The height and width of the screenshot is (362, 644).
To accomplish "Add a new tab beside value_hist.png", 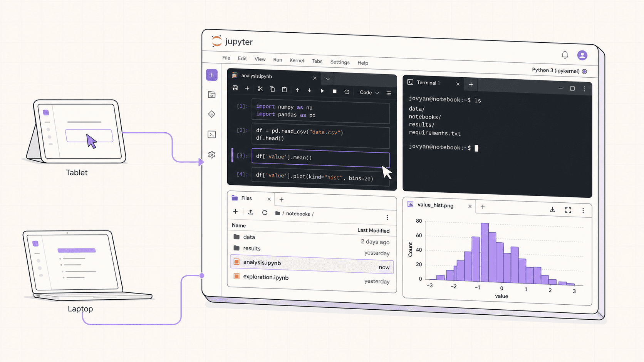I will pyautogui.click(x=483, y=207).
